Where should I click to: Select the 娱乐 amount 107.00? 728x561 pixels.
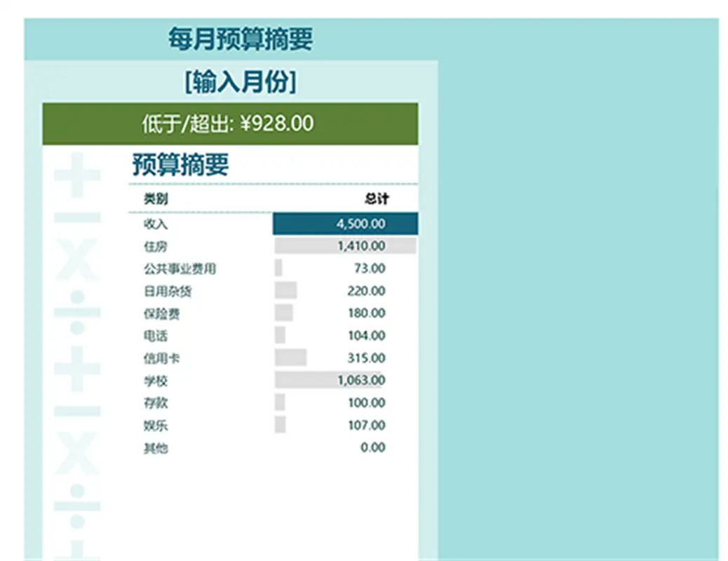tap(366, 426)
